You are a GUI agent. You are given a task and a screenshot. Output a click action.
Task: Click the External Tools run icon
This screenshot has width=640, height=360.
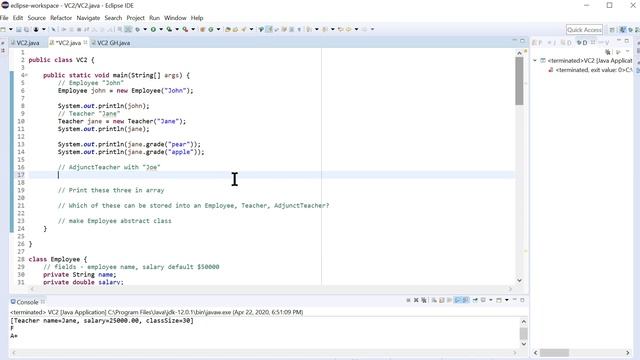(185, 29)
